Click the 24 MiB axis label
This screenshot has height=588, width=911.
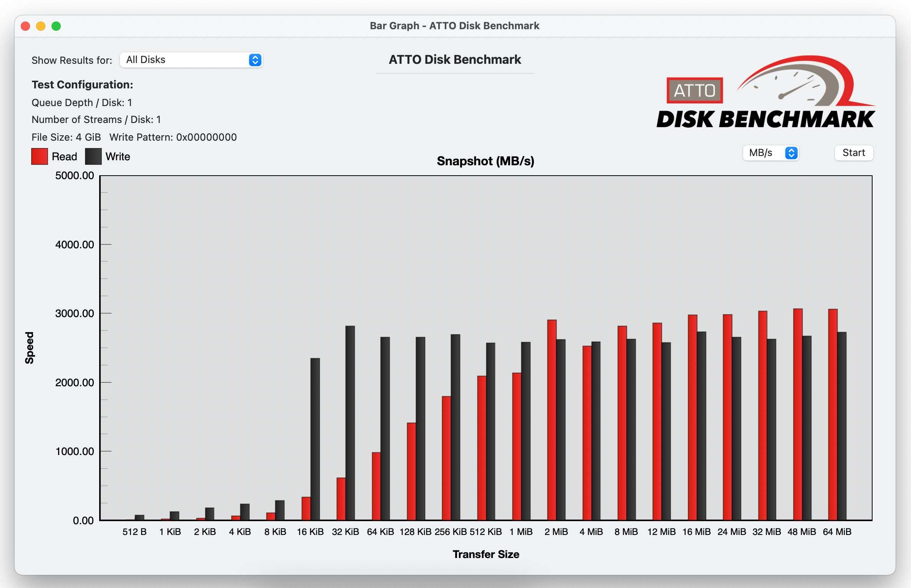point(732,532)
